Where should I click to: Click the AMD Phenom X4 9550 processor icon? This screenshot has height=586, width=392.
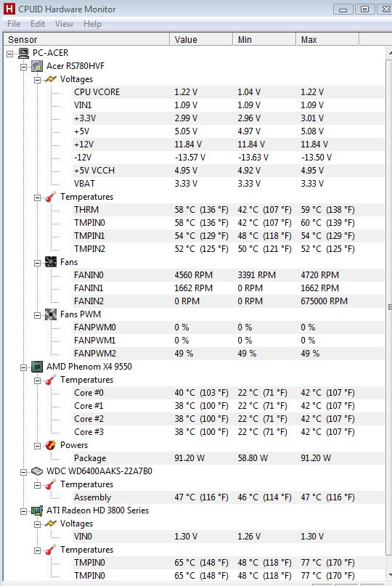(x=37, y=367)
